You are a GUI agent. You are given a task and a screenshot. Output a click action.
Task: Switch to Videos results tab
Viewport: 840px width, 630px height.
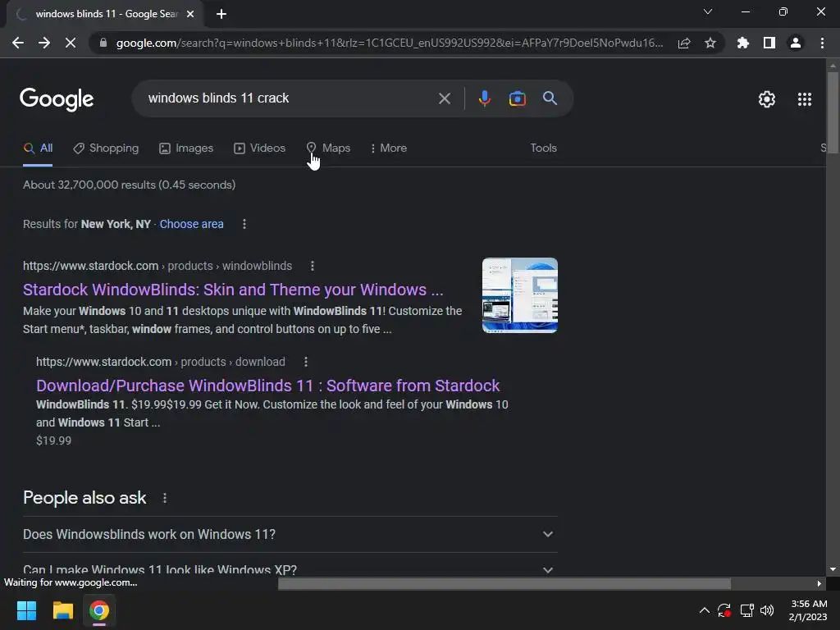pyautogui.click(x=260, y=148)
